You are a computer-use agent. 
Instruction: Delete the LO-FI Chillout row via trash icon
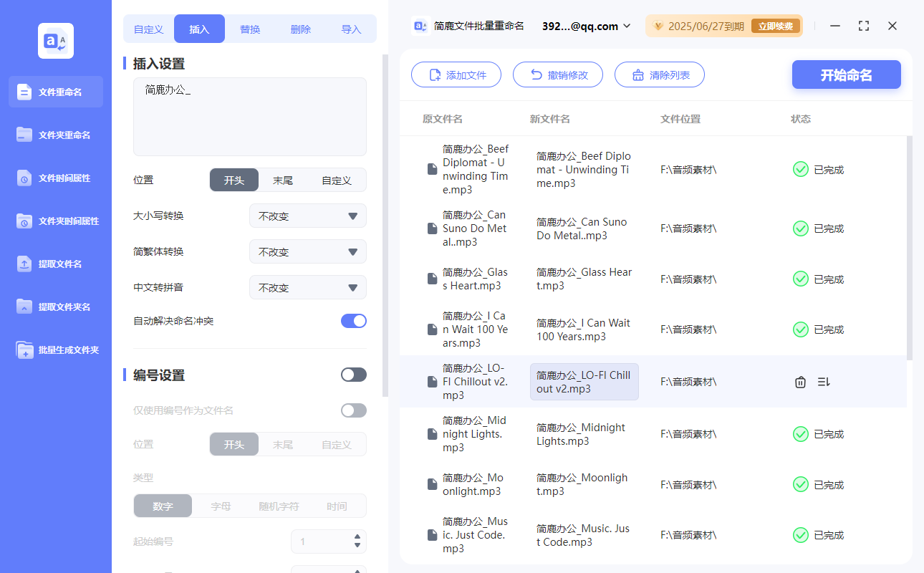pyautogui.click(x=800, y=382)
